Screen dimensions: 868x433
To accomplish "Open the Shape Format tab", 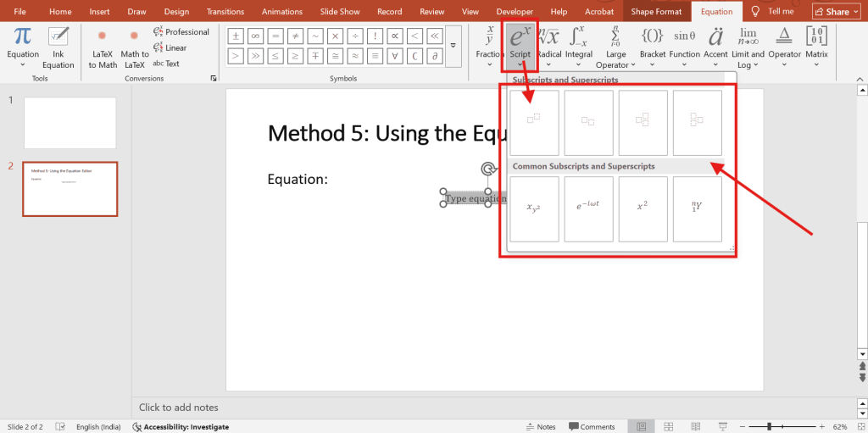I will click(656, 12).
